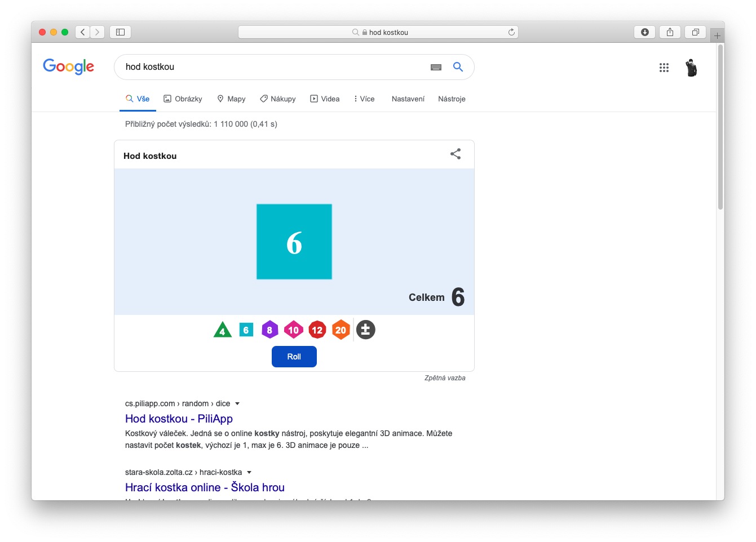Roll the dice
Image resolution: width=756 pixels, height=542 pixels.
(x=294, y=357)
